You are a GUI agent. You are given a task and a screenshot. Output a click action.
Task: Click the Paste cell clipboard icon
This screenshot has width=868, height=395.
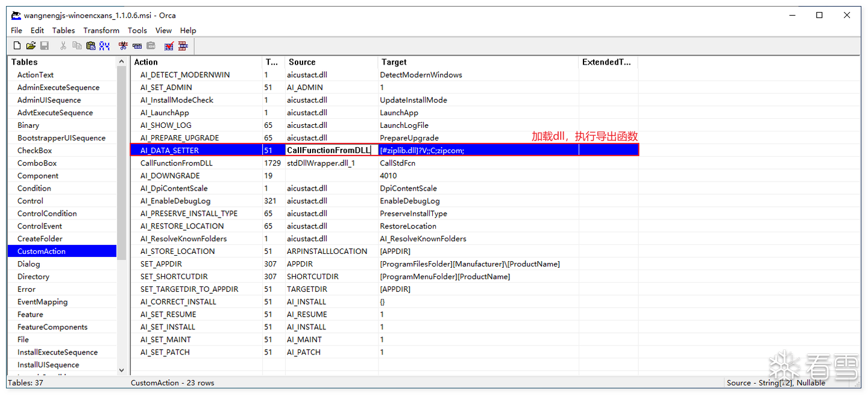91,46
